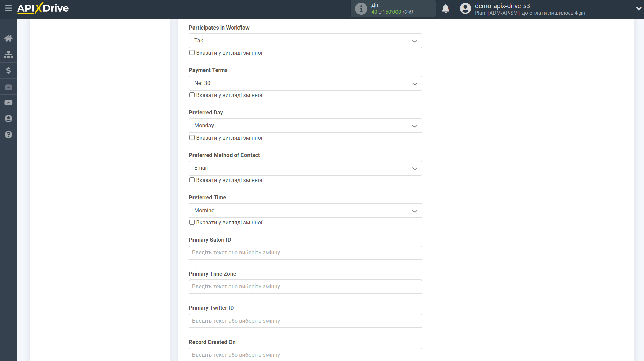Toggle variable checkbox under Payment Terms
The image size is (644, 361).
[192, 95]
